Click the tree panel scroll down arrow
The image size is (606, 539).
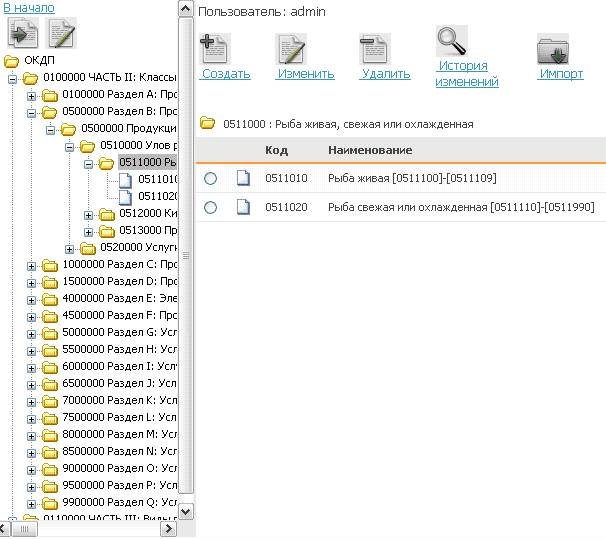[185, 511]
